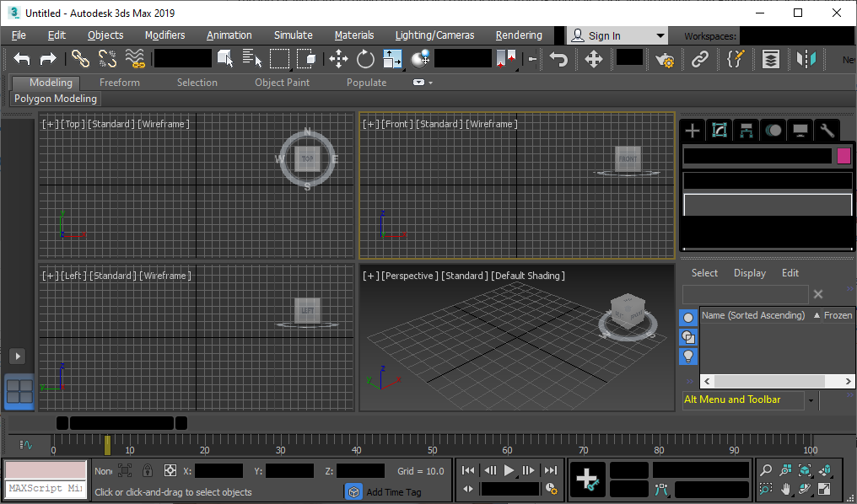The image size is (857, 504).
Task: Activate the Select and Rotate tool
Action: pyautogui.click(x=365, y=59)
